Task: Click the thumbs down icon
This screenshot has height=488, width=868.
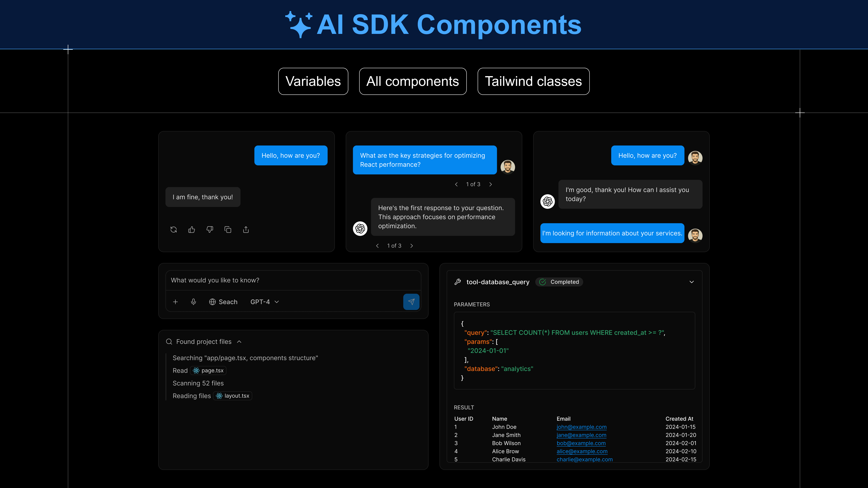Action: click(210, 230)
